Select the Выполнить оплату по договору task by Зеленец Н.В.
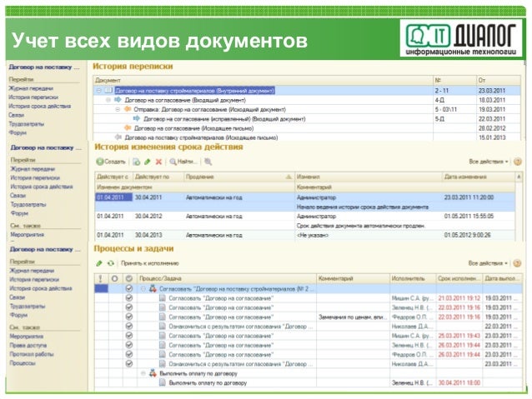The width and height of the screenshot is (532, 399). (x=208, y=382)
